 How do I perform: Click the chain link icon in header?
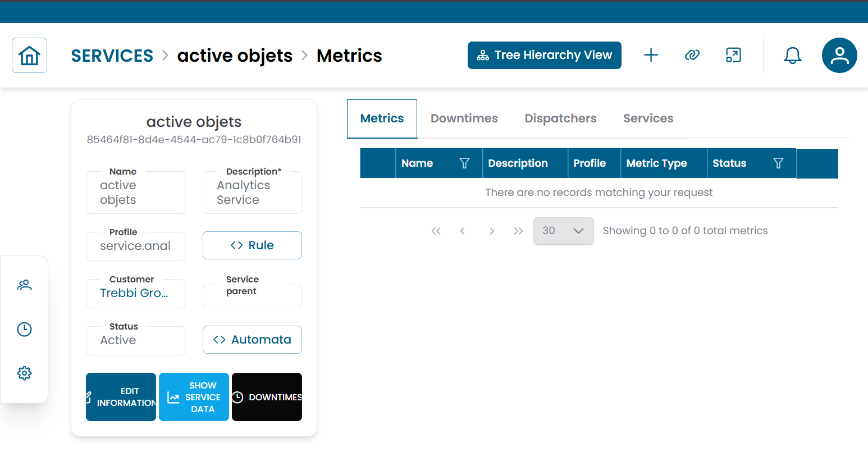(x=692, y=55)
